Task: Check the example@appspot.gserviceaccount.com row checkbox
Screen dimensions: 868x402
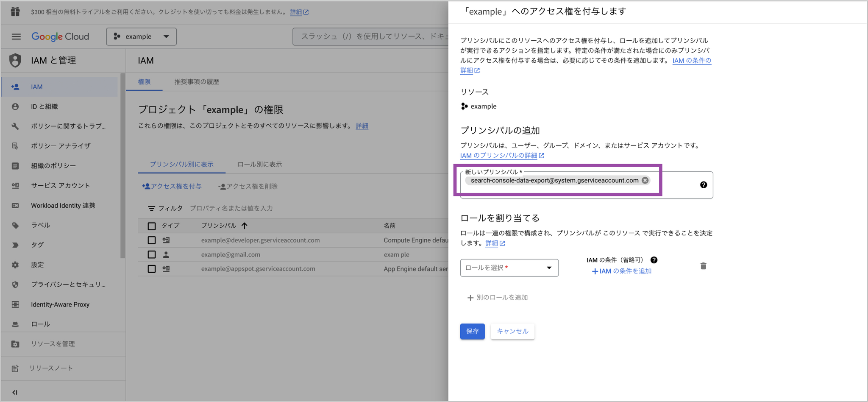Action: 151,269
